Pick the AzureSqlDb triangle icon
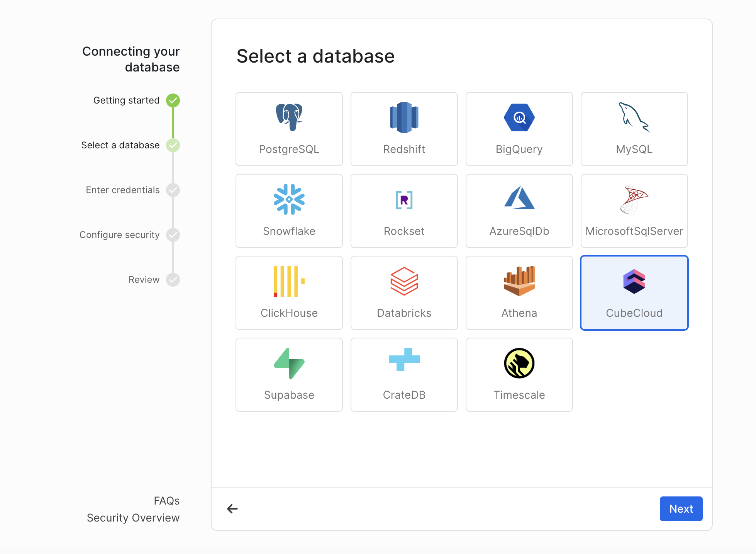The image size is (756, 554). pyautogui.click(x=519, y=198)
